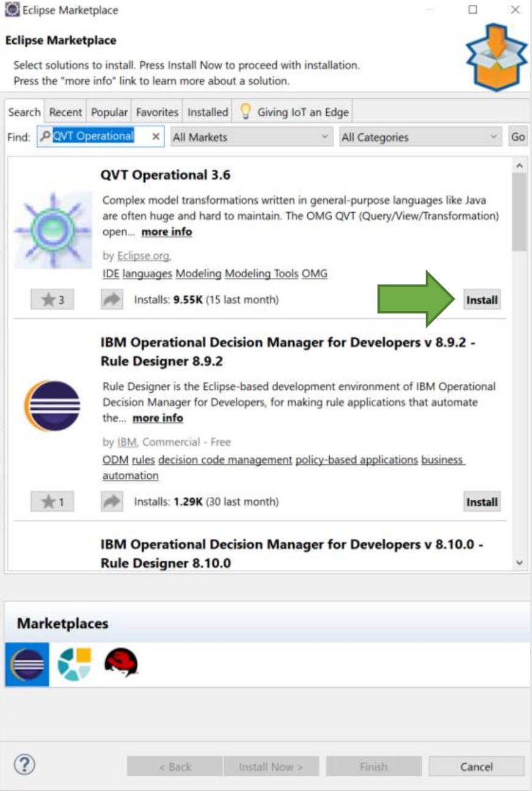Clear the Find search field
The height and width of the screenshot is (791, 532).
click(x=156, y=137)
